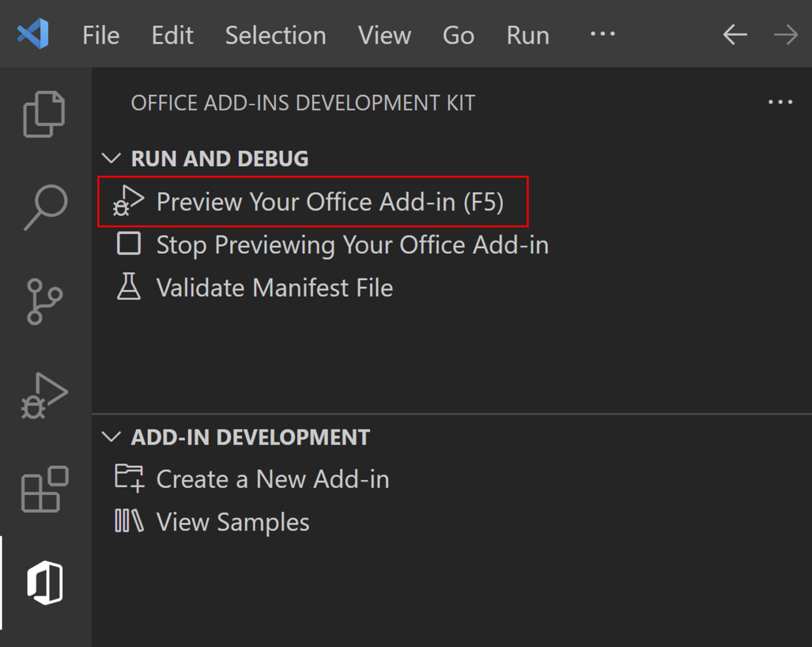
Task: Validate the Manifest File
Action: (274, 288)
